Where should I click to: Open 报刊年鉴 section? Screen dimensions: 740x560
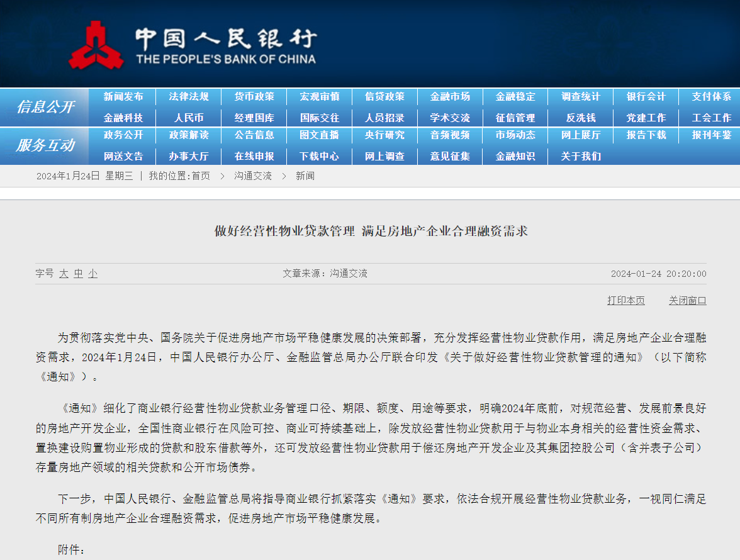point(711,135)
